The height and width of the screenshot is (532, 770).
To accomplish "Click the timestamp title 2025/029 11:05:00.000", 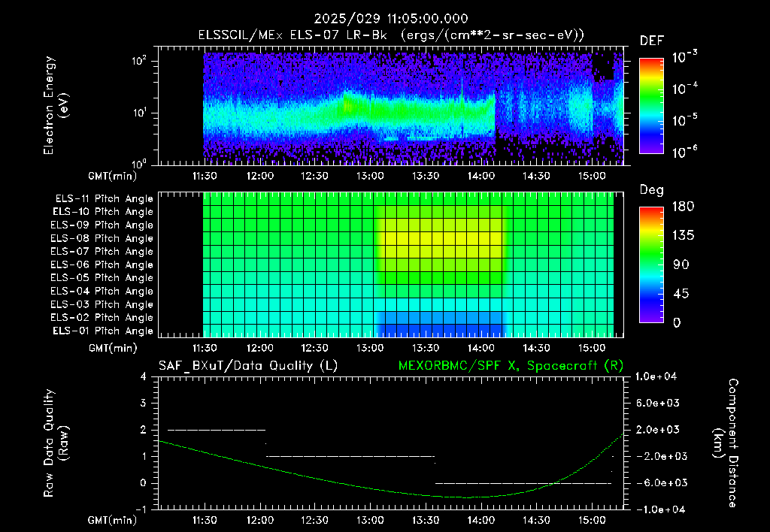I will pos(391,19).
